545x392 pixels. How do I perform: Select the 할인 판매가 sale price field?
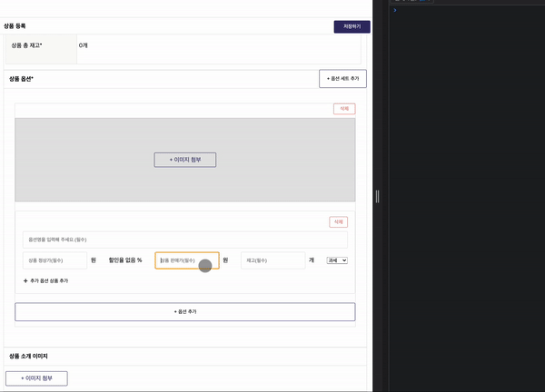pyautogui.click(x=186, y=260)
